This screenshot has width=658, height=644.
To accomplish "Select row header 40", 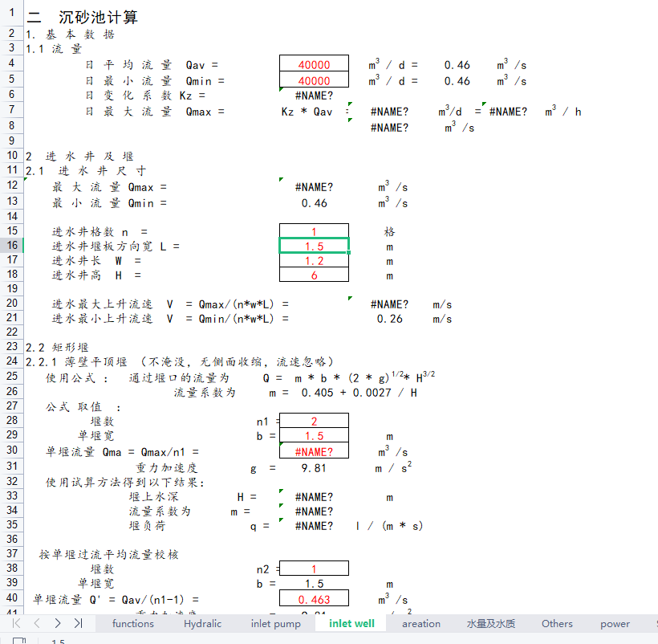I will (x=12, y=597).
